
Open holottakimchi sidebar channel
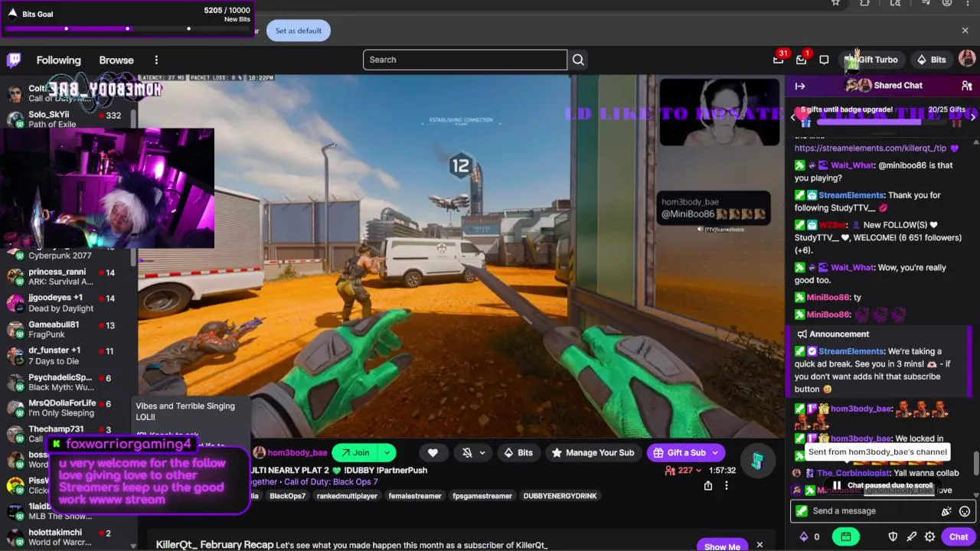pyautogui.click(x=67, y=537)
